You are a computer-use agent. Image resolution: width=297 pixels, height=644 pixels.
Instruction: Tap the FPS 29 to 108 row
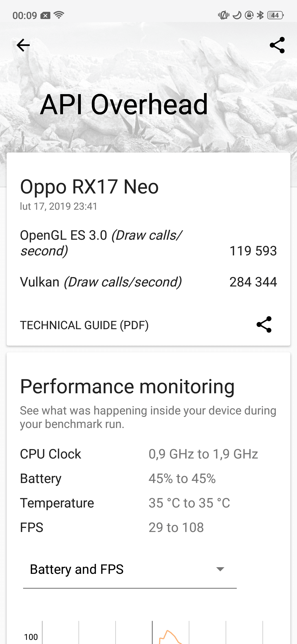click(x=148, y=528)
